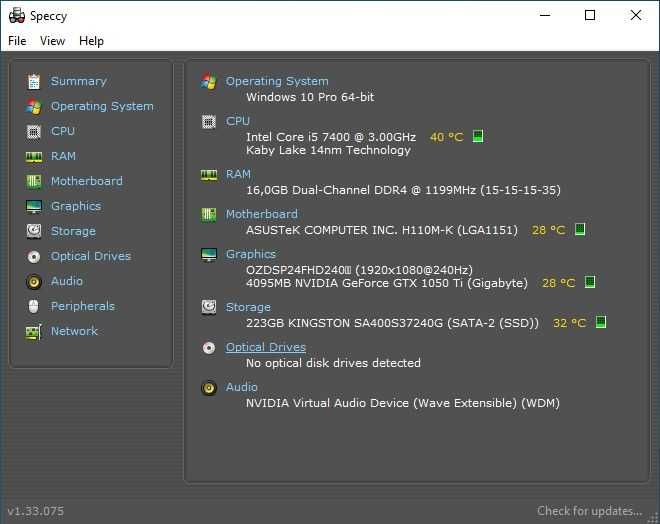Click the Operating System Windows flag sidebar icon
This screenshot has height=524, width=660.
coord(34,106)
